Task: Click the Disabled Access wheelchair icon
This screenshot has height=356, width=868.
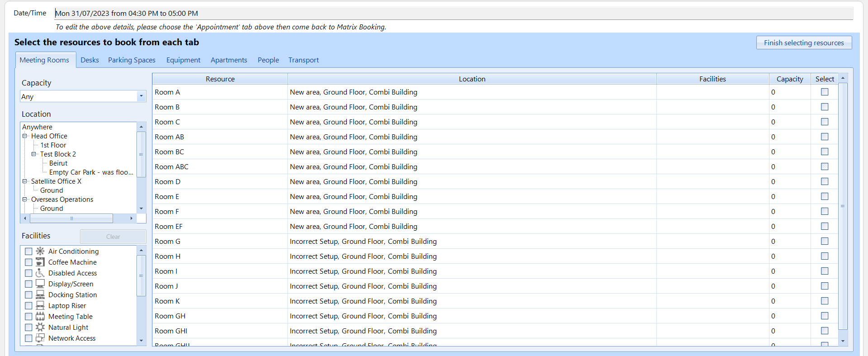Action: [40, 273]
